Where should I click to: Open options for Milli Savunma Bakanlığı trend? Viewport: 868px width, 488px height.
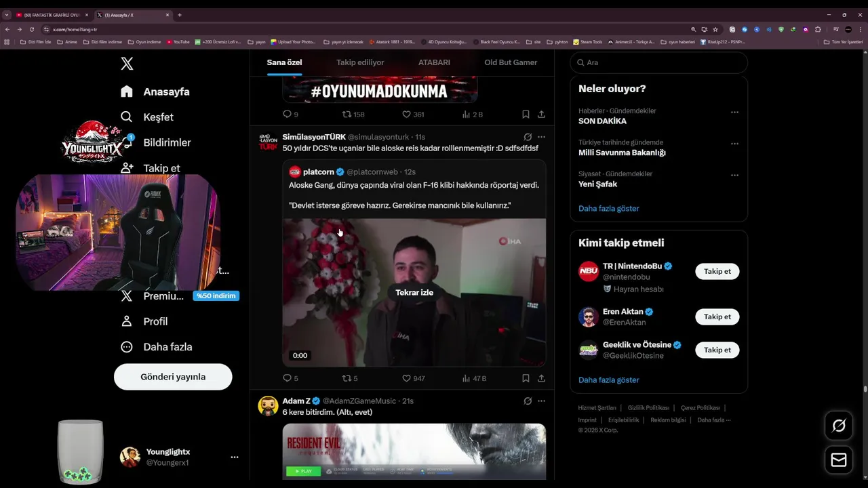click(734, 144)
